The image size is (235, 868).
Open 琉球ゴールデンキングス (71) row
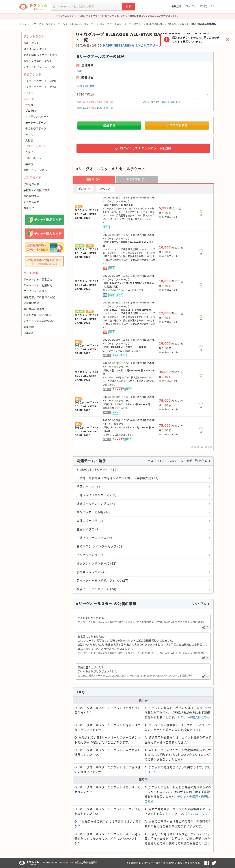[x=143, y=504]
